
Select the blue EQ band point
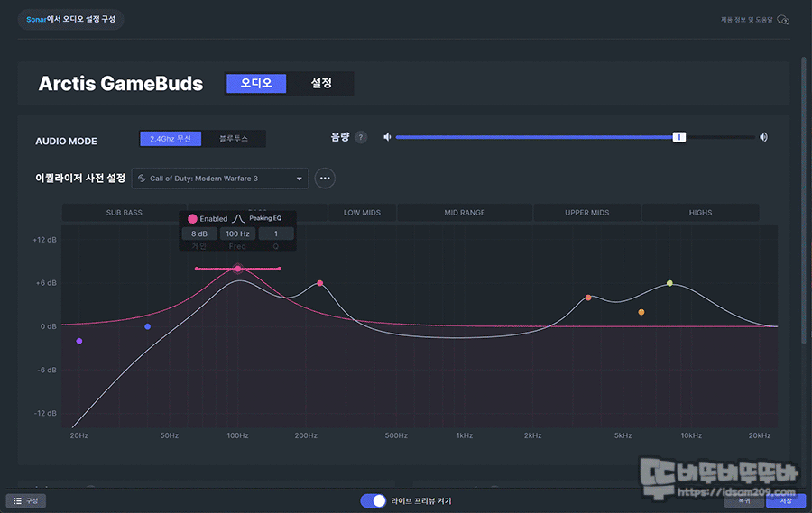point(148,326)
